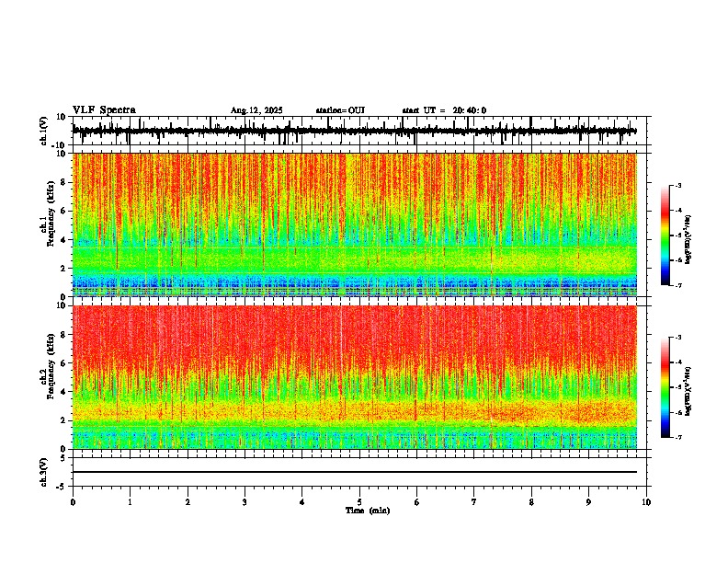Screen dimensions: 728x563
Task: Click the "8" kHz tick on ch.1 frequency axis
Action: pos(63,182)
